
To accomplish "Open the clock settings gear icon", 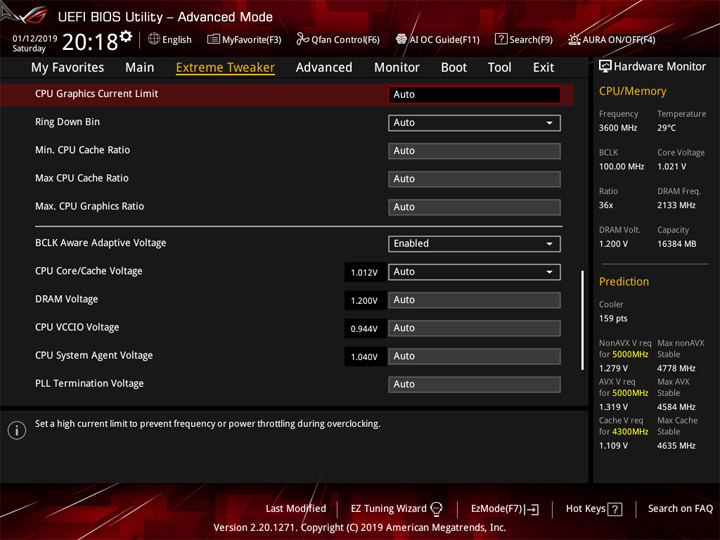I will [126, 36].
